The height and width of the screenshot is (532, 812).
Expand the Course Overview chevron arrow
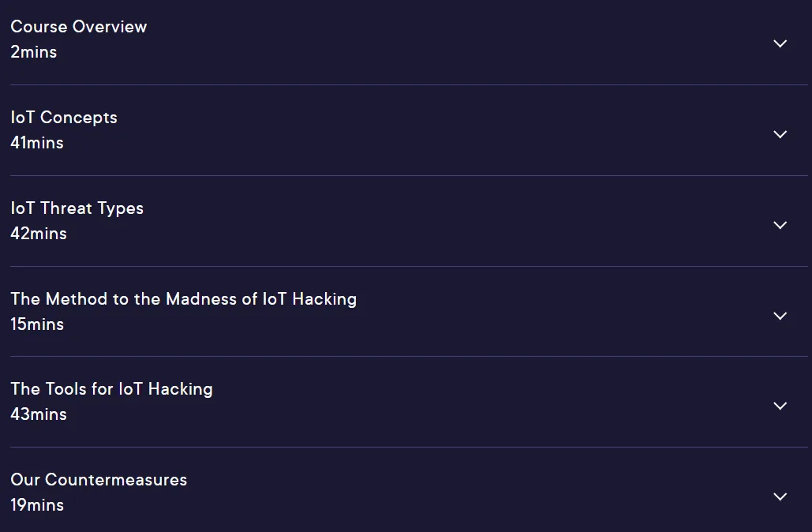780,43
